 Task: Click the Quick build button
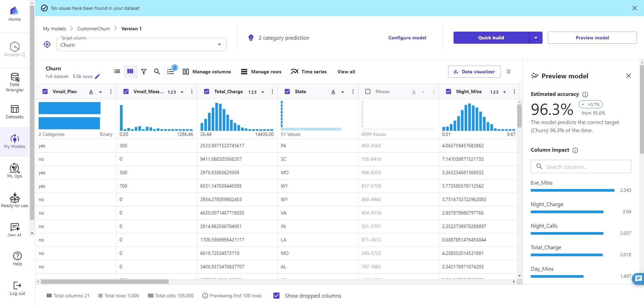(491, 38)
